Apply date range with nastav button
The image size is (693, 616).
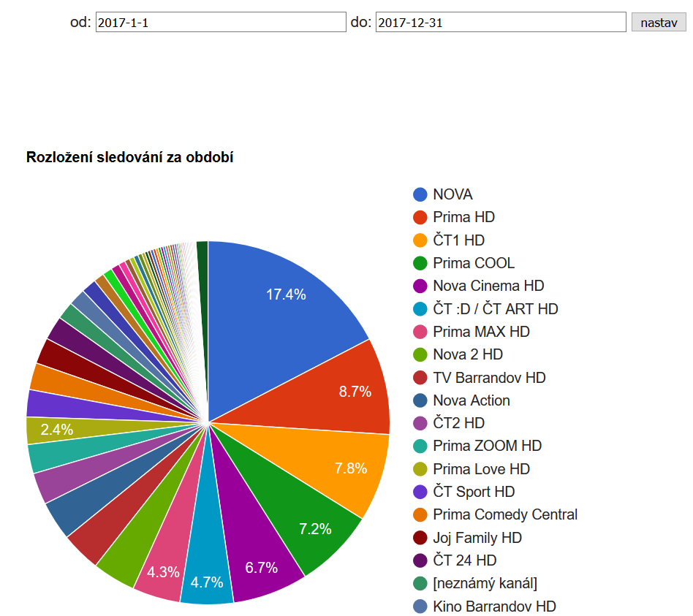(x=659, y=22)
